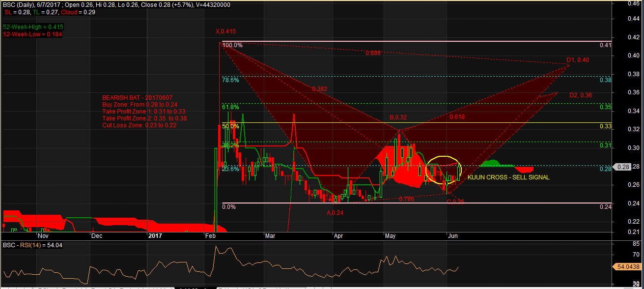This screenshot has height=289, width=644.
Task: Select the 'B,0.32' pattern point label
Action: [x=398, y=117]
